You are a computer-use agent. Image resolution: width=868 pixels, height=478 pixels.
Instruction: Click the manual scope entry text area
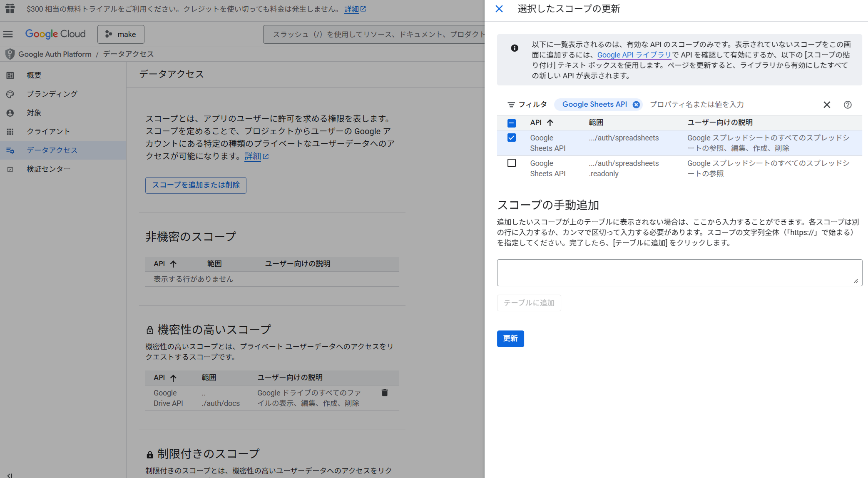click(x=679, y=273)
